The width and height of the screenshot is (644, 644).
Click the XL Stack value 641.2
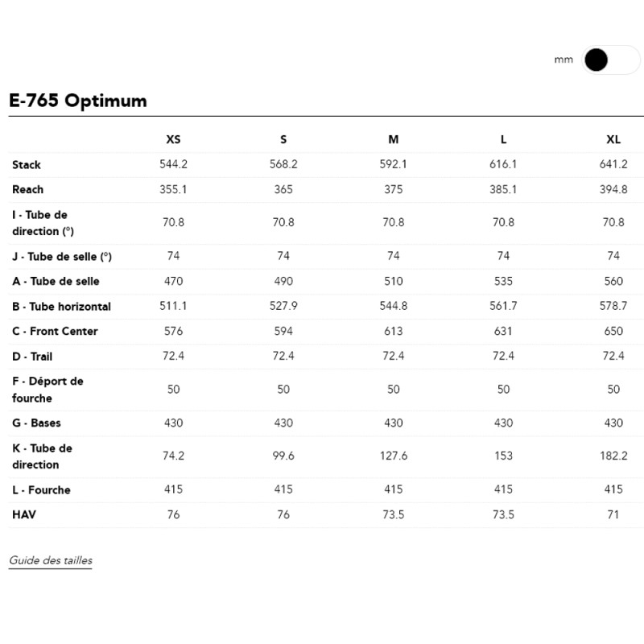pos(613,164)
